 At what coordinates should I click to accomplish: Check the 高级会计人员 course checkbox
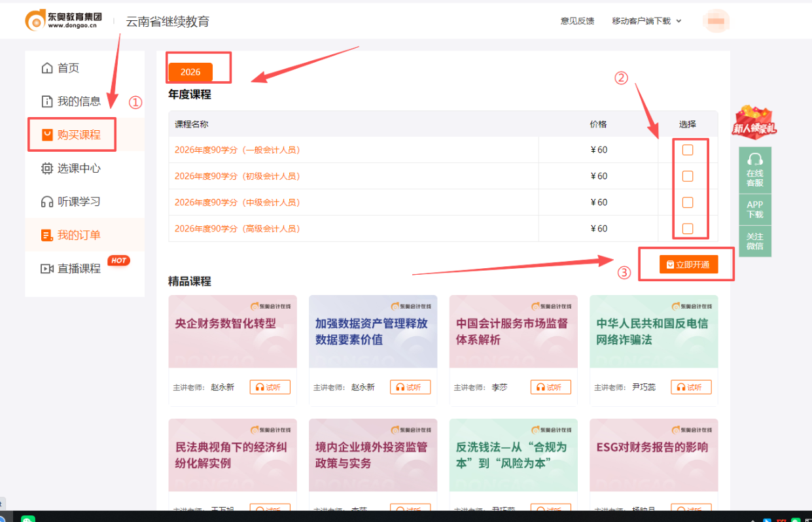click(686, 228)
